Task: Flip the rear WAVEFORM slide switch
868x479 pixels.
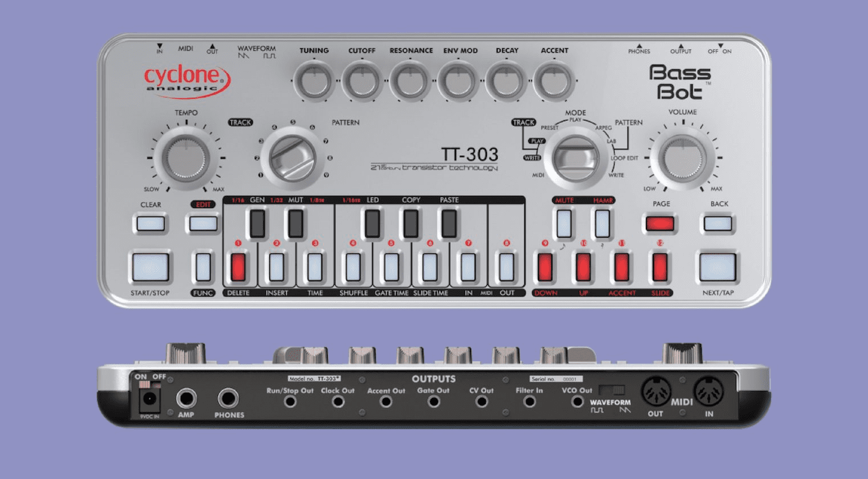Action: [x=611, y=391]
